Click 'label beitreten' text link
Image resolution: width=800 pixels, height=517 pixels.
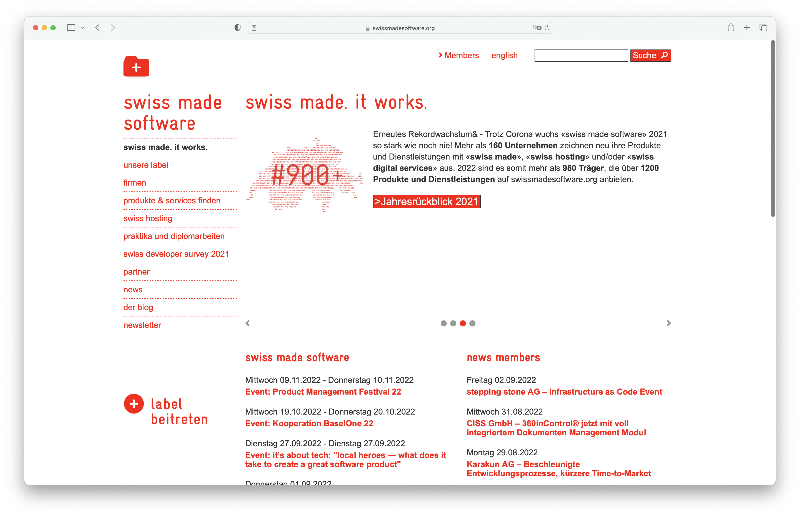click(179, 411)
